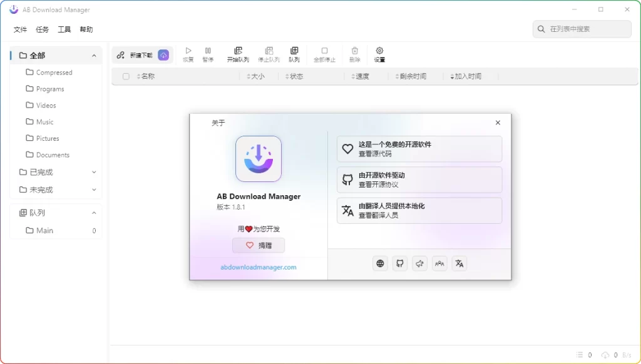Viewport: 641px width, 364px height.
Task: Toggle the select-all checkbox in list header
Action: tap(126, 76)
